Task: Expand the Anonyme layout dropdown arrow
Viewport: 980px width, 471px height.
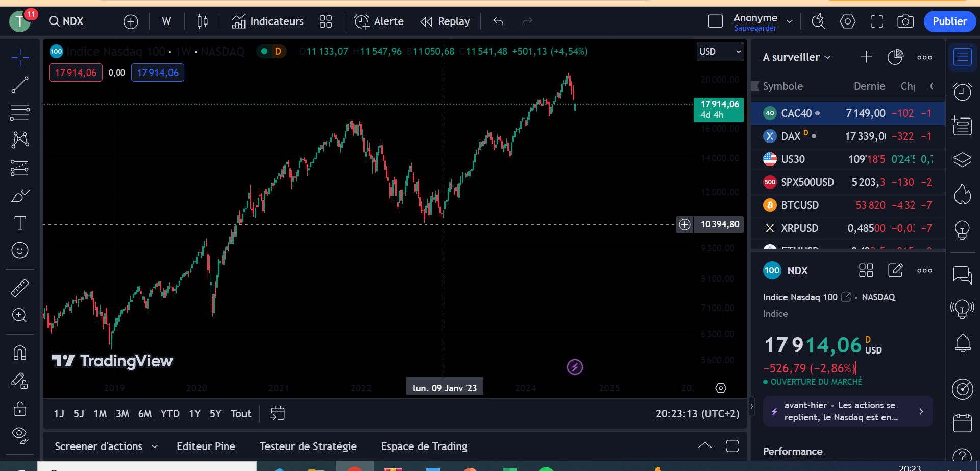Action: tap(790, 21)
